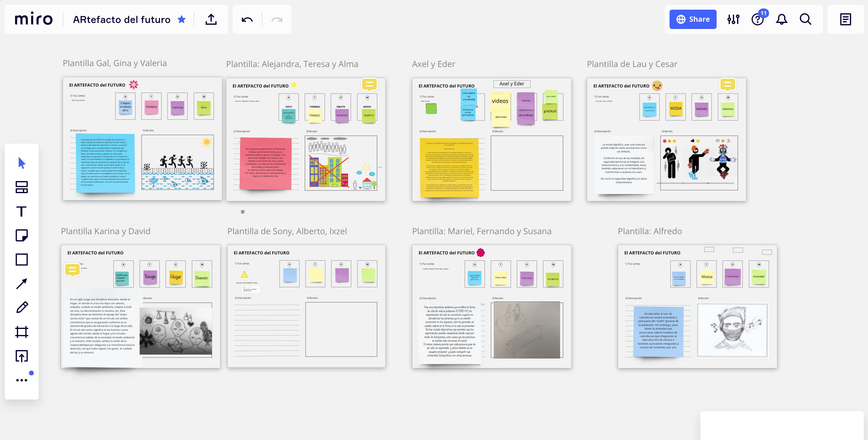Select the Frame tool

(x=22, y=332)
